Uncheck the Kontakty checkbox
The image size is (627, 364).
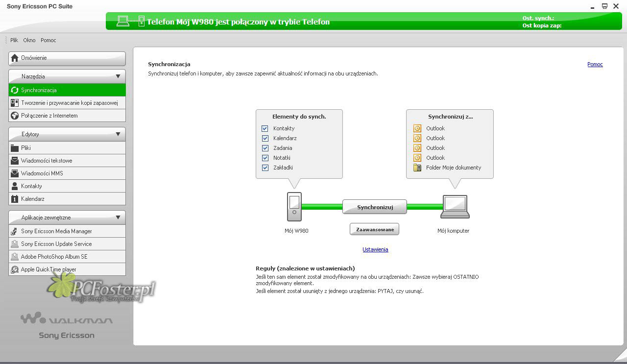click(265, 128)
